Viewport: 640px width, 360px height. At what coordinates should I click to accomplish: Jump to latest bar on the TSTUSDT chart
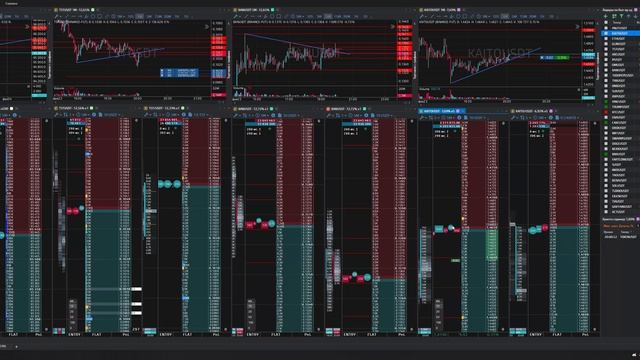tap(207, 27)
